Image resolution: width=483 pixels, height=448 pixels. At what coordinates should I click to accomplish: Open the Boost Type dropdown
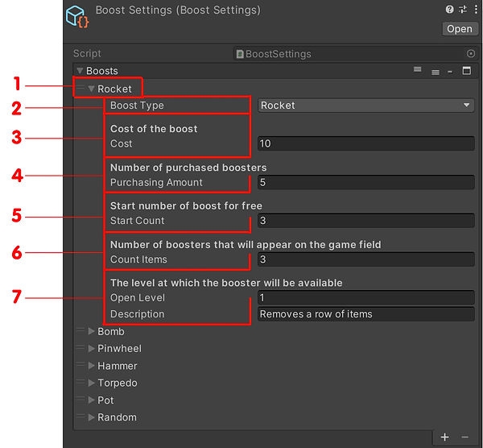point(365,106)
